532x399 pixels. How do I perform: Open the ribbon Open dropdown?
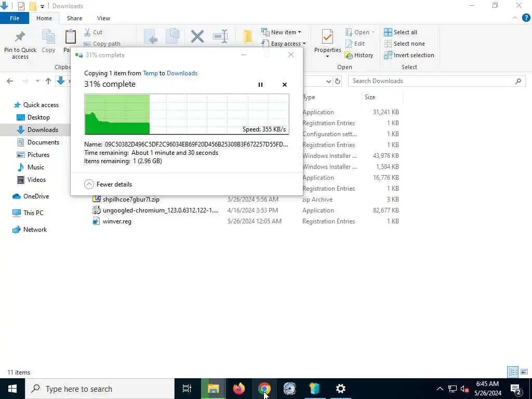click(360, 32)
